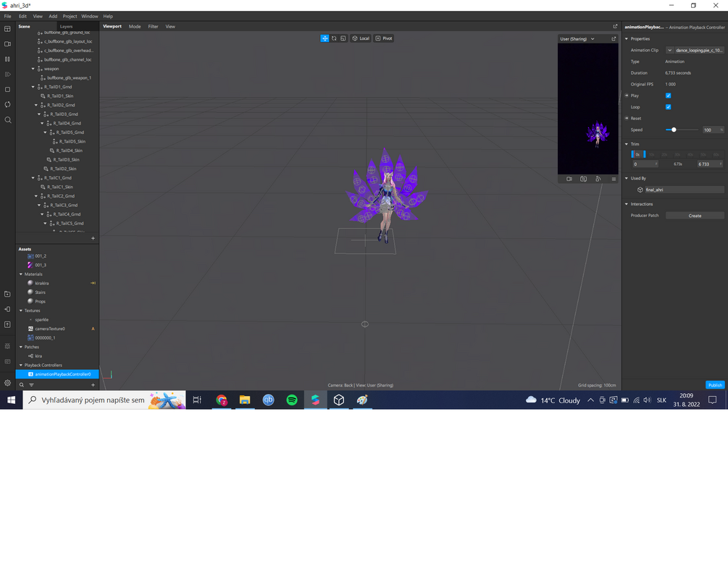728x569 pixels.
Task: Toggle the Local coordinates button
Action: coord(361,38)
